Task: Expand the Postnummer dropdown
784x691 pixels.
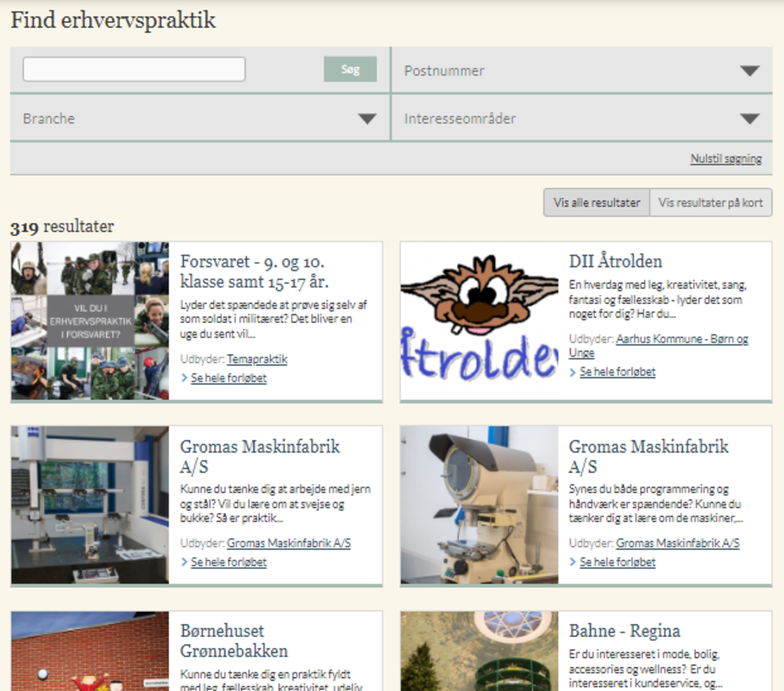Action: 581,71
